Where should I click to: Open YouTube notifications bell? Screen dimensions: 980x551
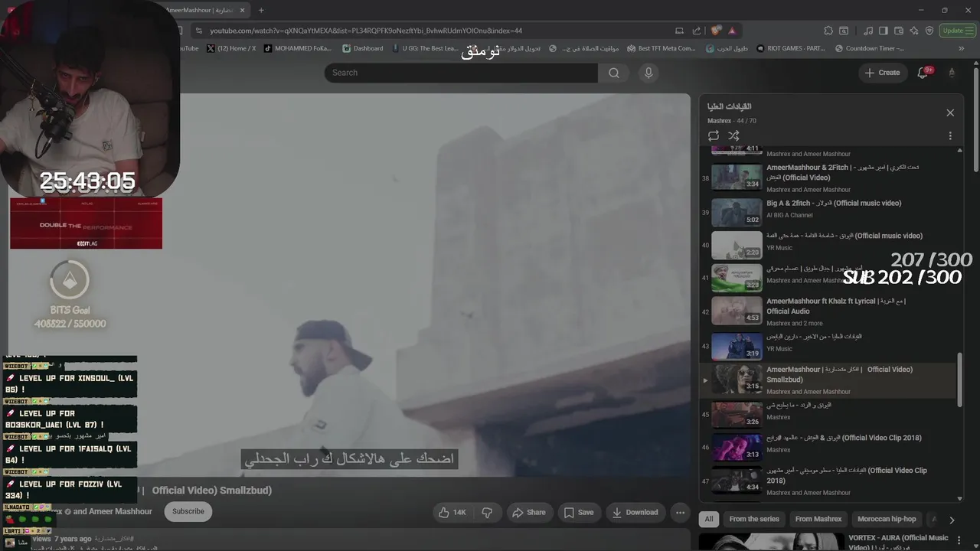coord(923,73)
